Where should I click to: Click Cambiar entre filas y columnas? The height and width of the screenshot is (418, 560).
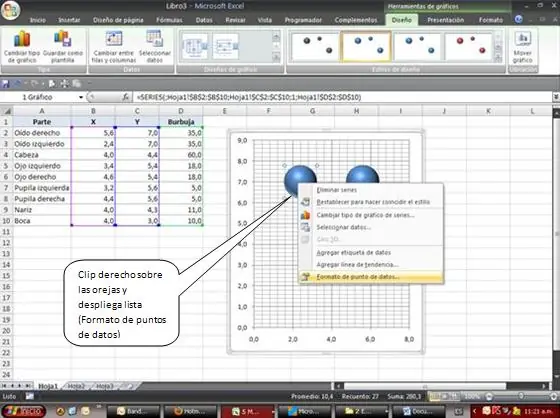[114, 47]
